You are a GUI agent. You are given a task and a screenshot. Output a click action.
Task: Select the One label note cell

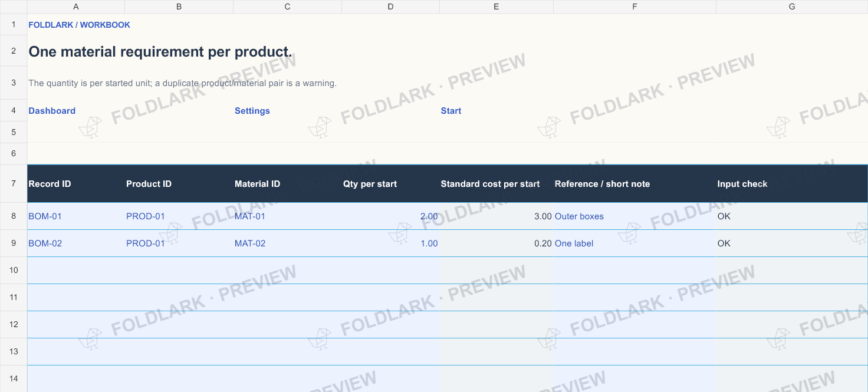(635, 243)
